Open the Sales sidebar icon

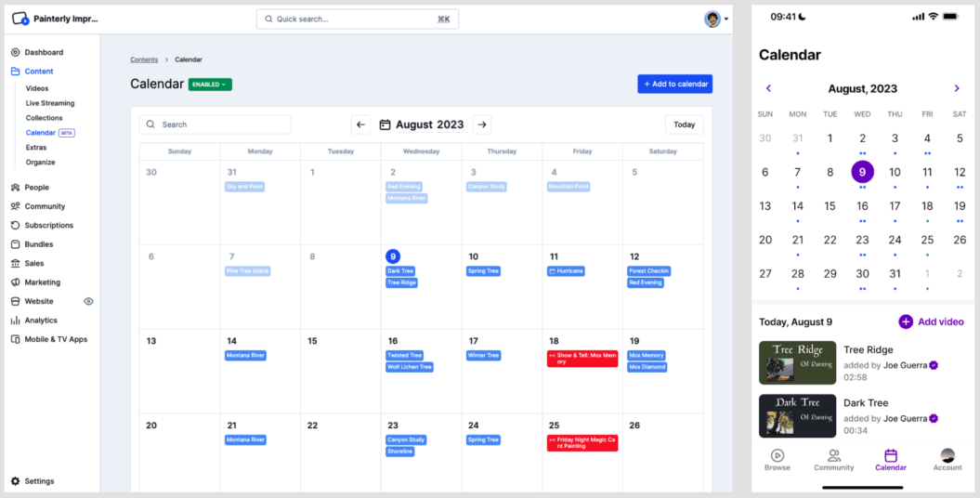pyautogui.click(x=16, y=264)
